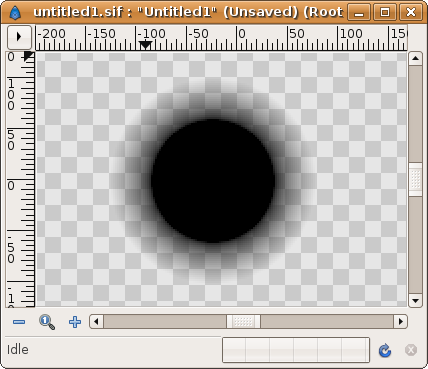This screenshot has width=428, height=369.
Task: Click the zoom out minus icon
Action: [x=19, y=322]
